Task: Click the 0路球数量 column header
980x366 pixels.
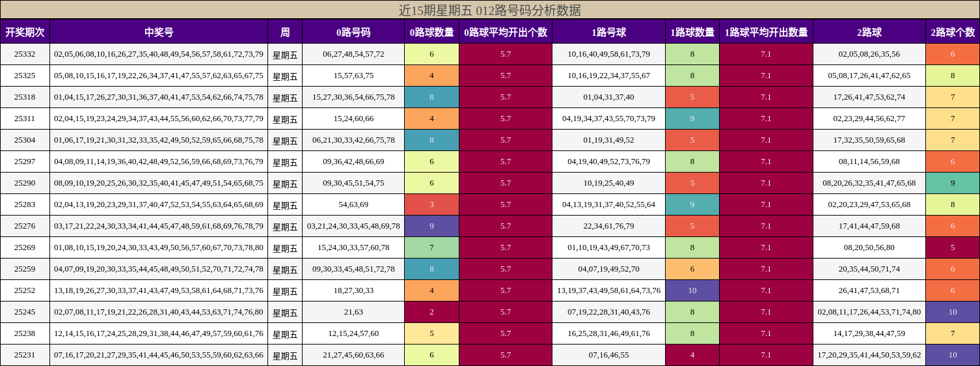Action: [431, 32]
